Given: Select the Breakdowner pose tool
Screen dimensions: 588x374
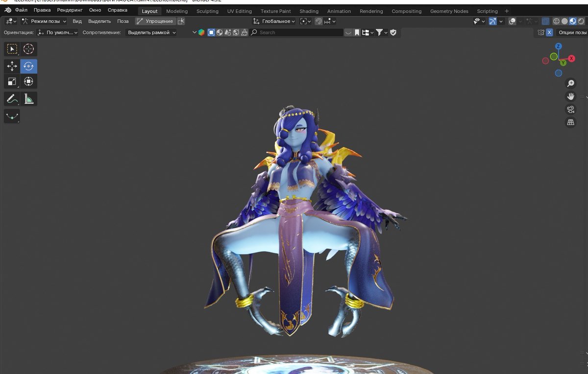Looking at the screenshot, I should tap(12, 117).
